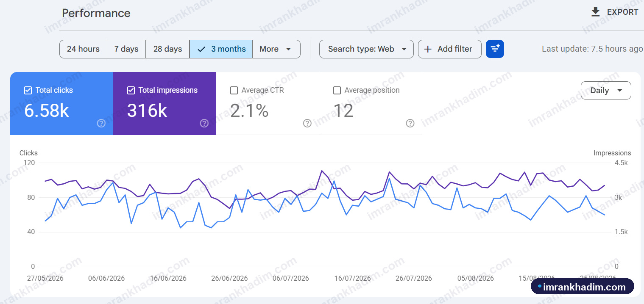Click the Export download icon
The image size is (644, 304).
pyautogui.click(x=596, y=12)
